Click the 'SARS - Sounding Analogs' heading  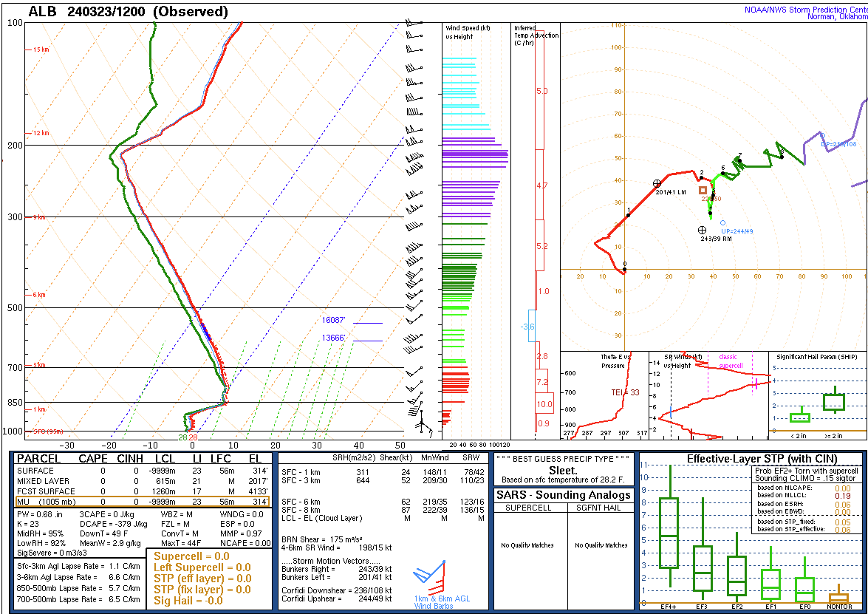click(x=564, y=495)
